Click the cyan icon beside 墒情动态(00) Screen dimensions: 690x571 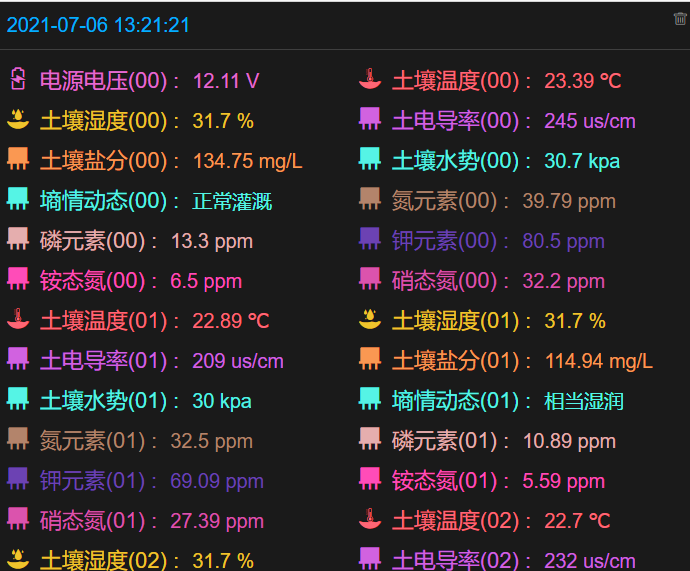[x=18, y=200]
